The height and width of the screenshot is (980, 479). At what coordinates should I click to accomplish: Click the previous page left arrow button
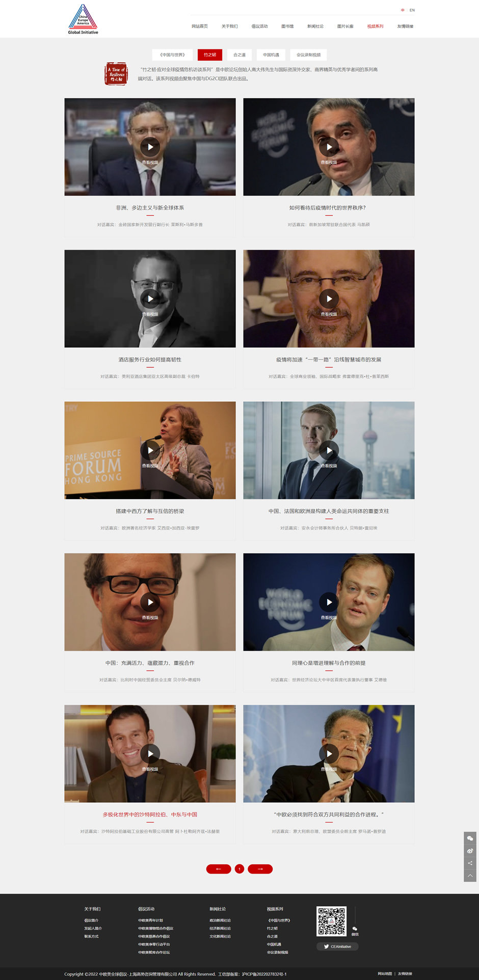(x=219, y=869)
